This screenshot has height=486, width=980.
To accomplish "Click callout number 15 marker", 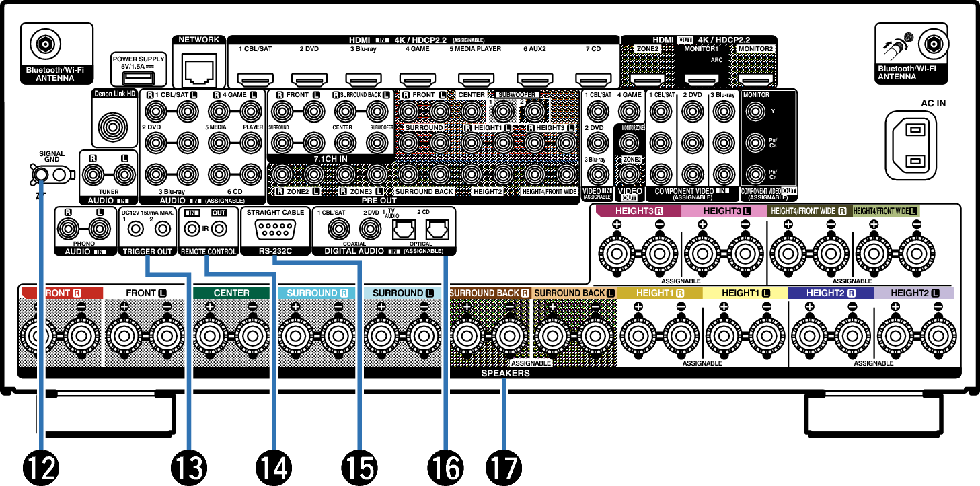I will coord(359,465).
